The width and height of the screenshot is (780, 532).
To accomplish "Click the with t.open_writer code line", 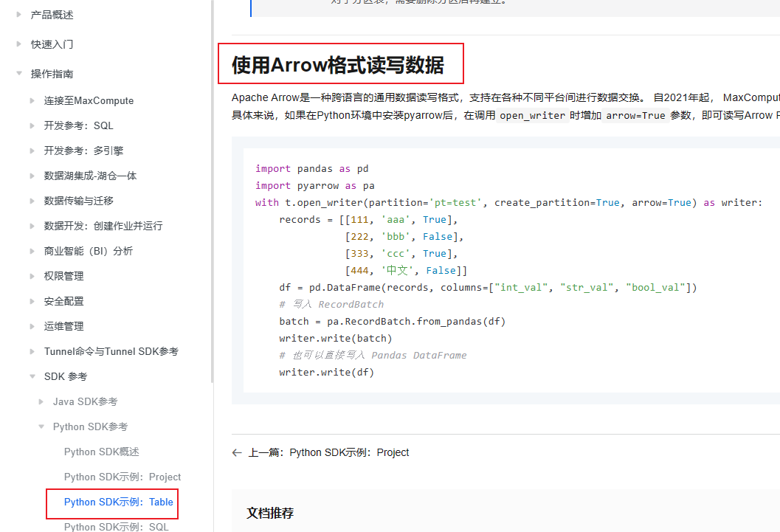I will 508,202.
